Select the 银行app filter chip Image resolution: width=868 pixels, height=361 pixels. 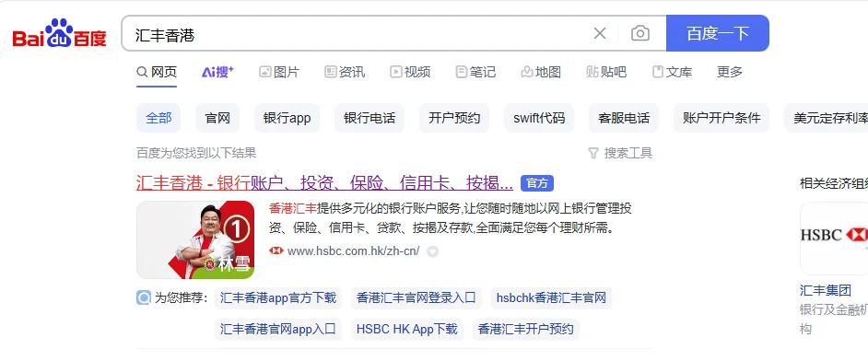pos(287,118)
